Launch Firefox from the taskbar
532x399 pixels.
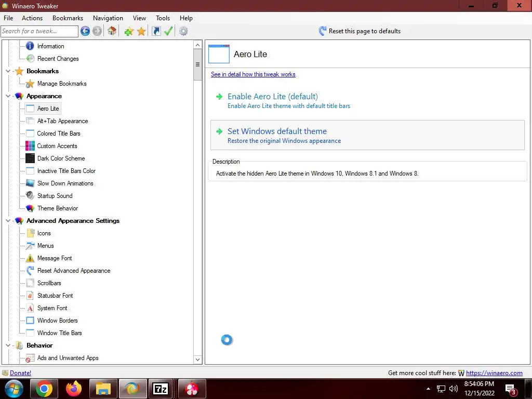[x=74, y=389]
